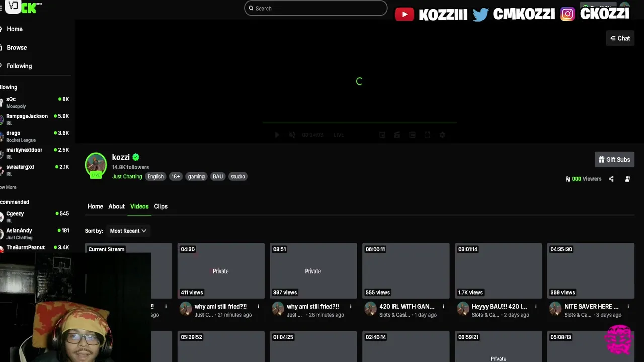The height and width of the screenshot is (362, 644).
Task: Open options menu for 28 minutes ago video
Action: tap(351, 306)
